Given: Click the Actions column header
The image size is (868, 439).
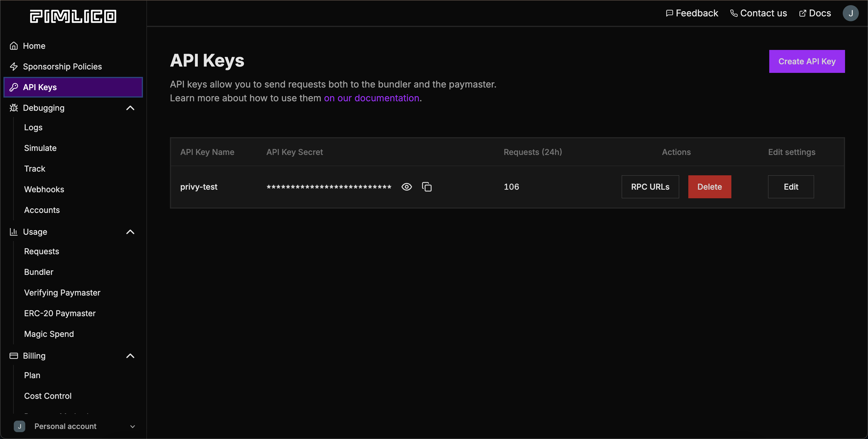Looking at the screenshot, I should pyautogui.click(x=676, y=152).
